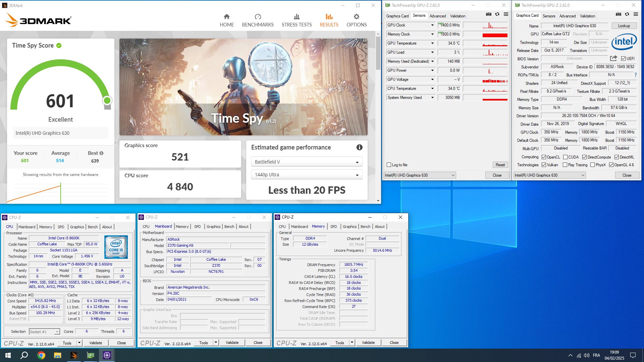Image resolution: width=644 pixels, height=362 pixels.
Task: Open the OPTIONS gear icon
Action: (357, 17)
